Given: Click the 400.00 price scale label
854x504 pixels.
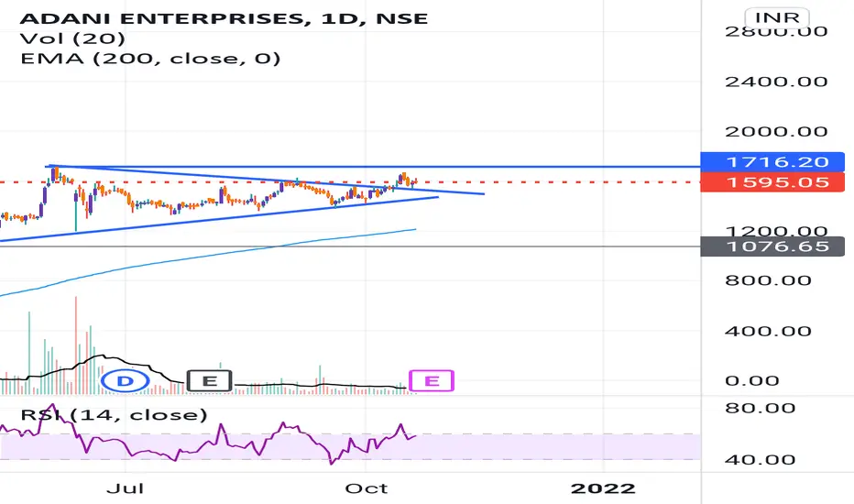Looking at the screenshot, I should (768, 331).
